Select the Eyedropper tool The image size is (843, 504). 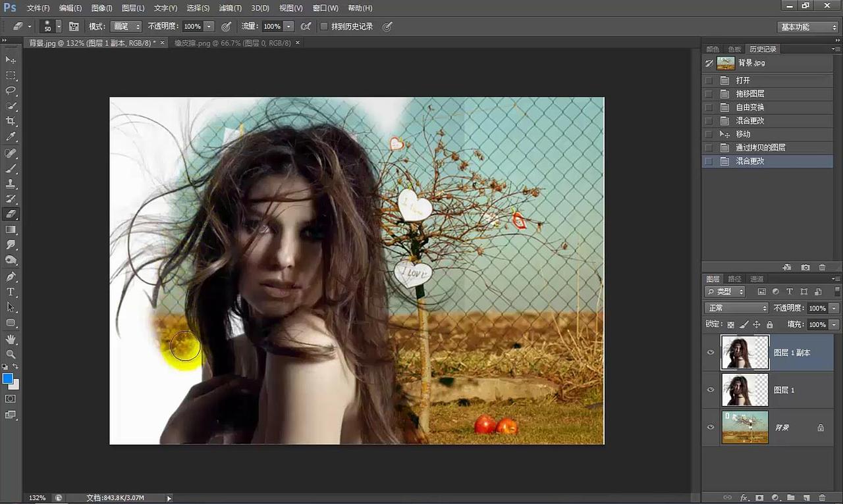pyautogui.click(x=11, y=137)
